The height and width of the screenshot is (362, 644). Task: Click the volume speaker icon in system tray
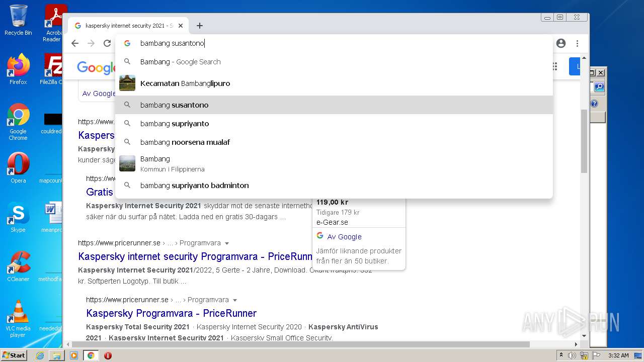(x=572, y=355)
